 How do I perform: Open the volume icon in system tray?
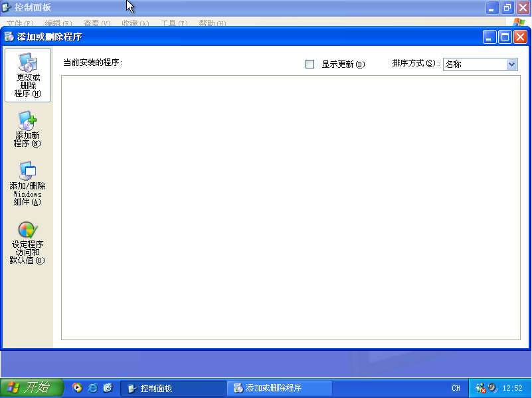(491, 388)
